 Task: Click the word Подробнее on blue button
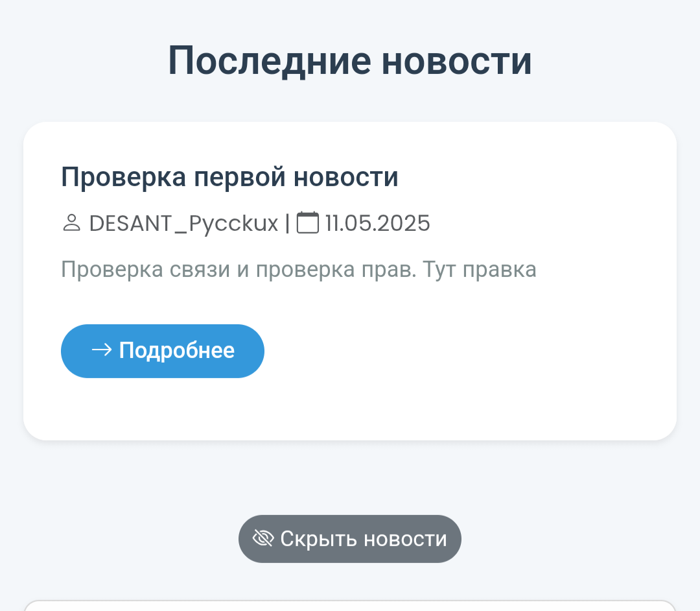pyautogui.click(x=177, y=351)
